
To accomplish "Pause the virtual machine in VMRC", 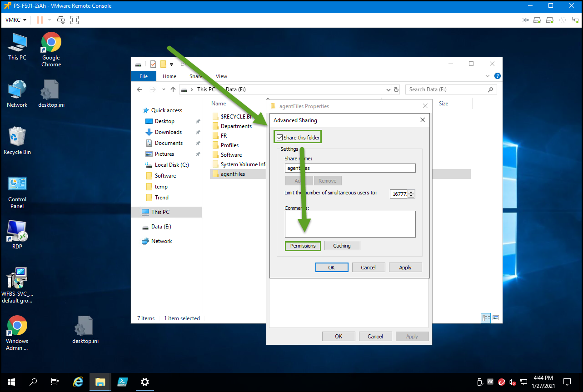I will tap(40, 20).
